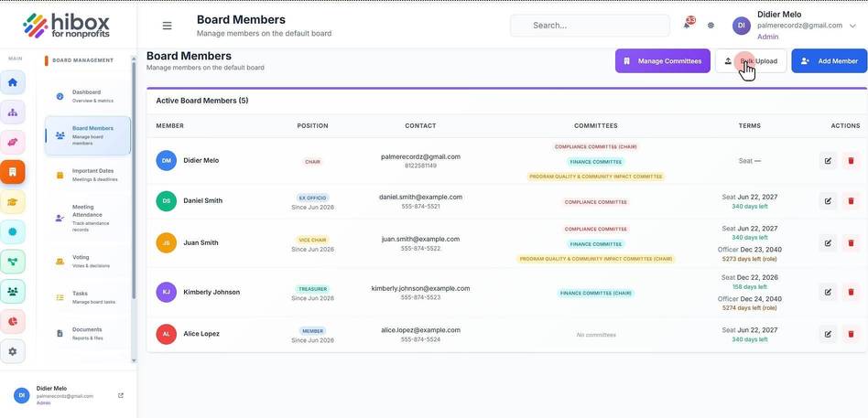Edit Kimberly Johnson's member record
The height and width of the screenshot is (418, 868).
click(828, 292)
